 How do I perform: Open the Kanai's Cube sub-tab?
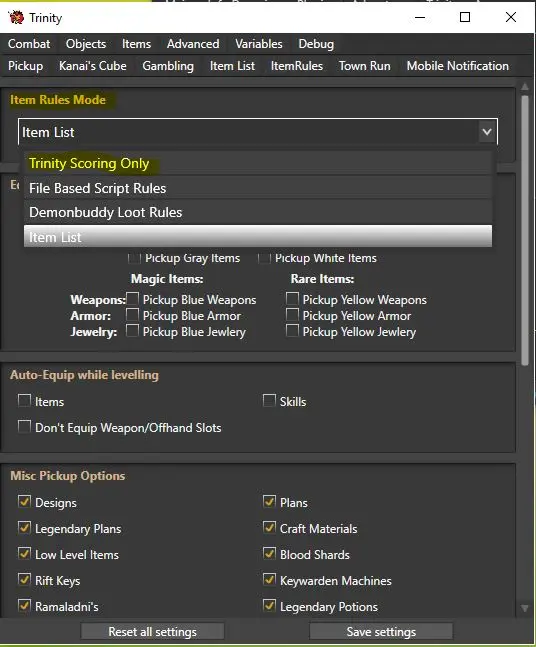click(x=92, y=66)
